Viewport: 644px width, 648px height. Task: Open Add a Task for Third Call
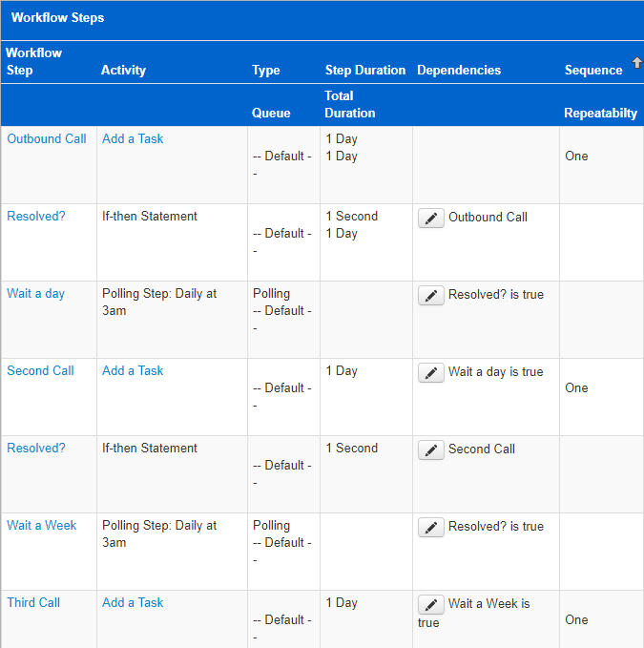coord(133,602)
